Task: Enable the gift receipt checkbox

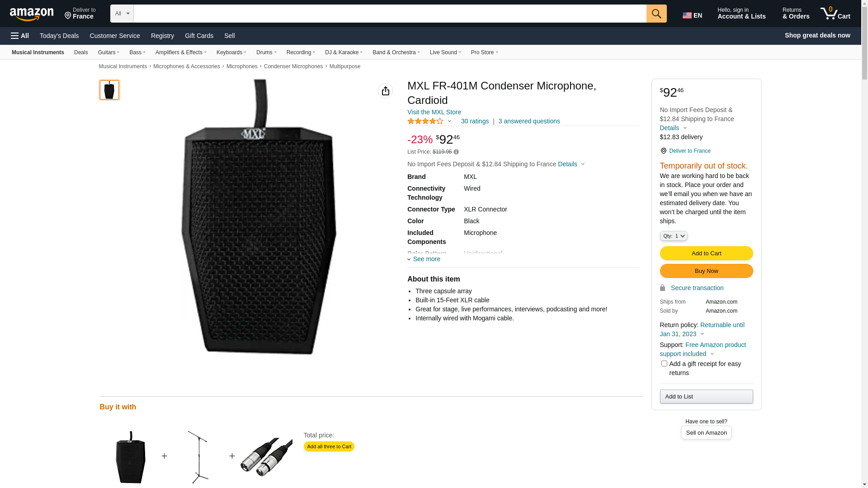Action: (x=664, y=364)
